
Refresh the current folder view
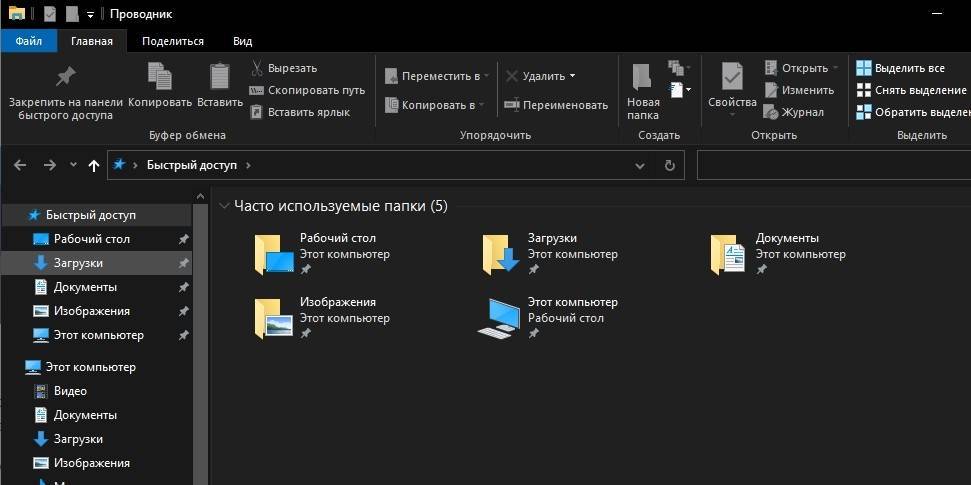(669, 165)
